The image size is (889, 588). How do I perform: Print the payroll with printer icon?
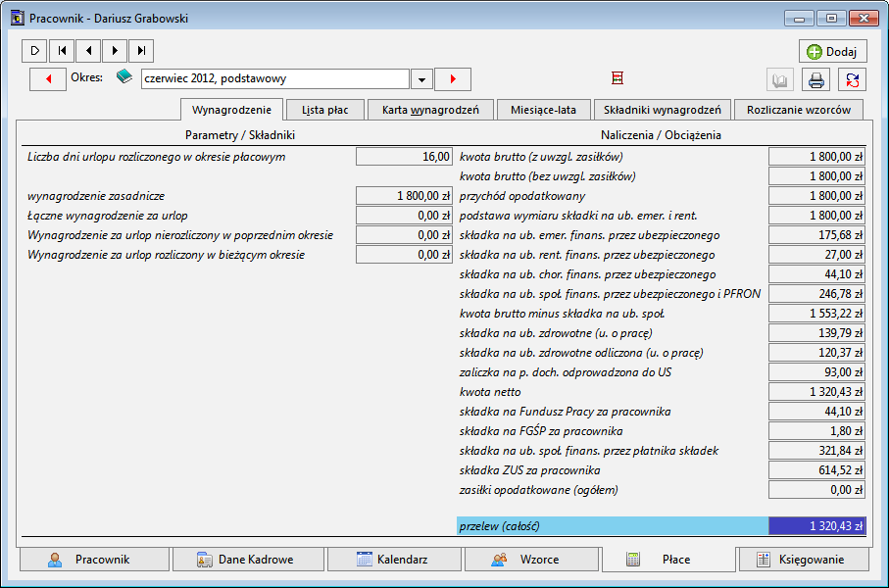[x=815, y=80]
